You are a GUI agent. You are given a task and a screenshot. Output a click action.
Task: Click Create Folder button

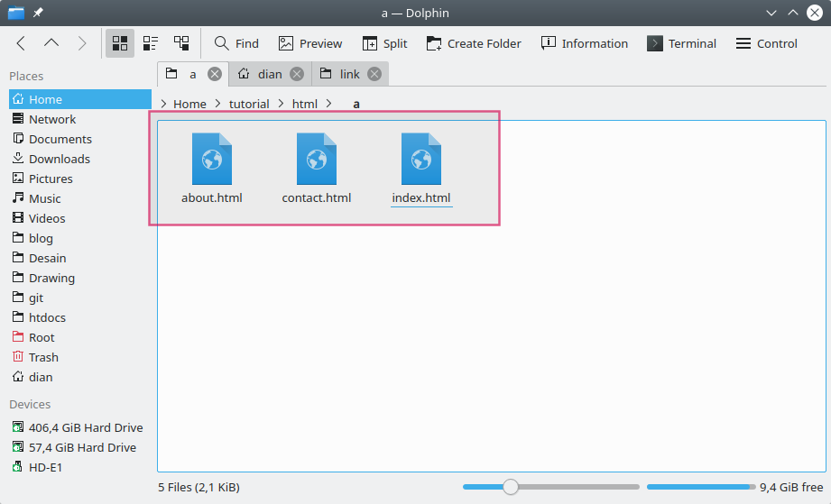474,43
